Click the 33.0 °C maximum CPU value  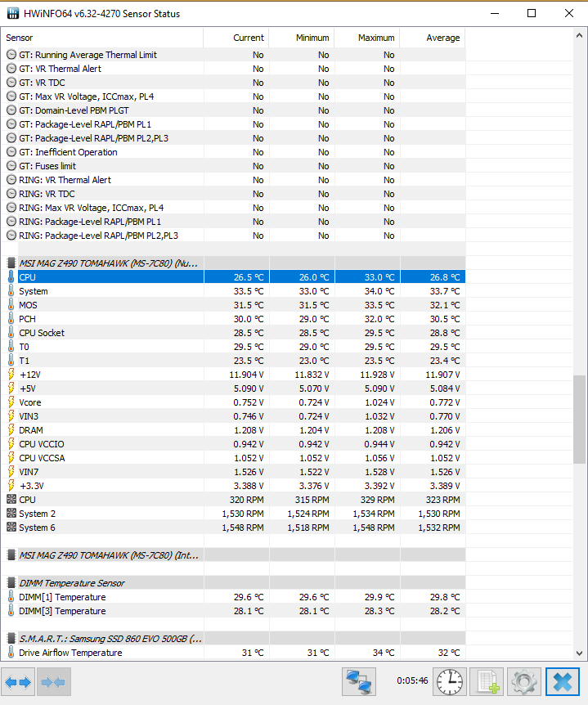point(379,277)
